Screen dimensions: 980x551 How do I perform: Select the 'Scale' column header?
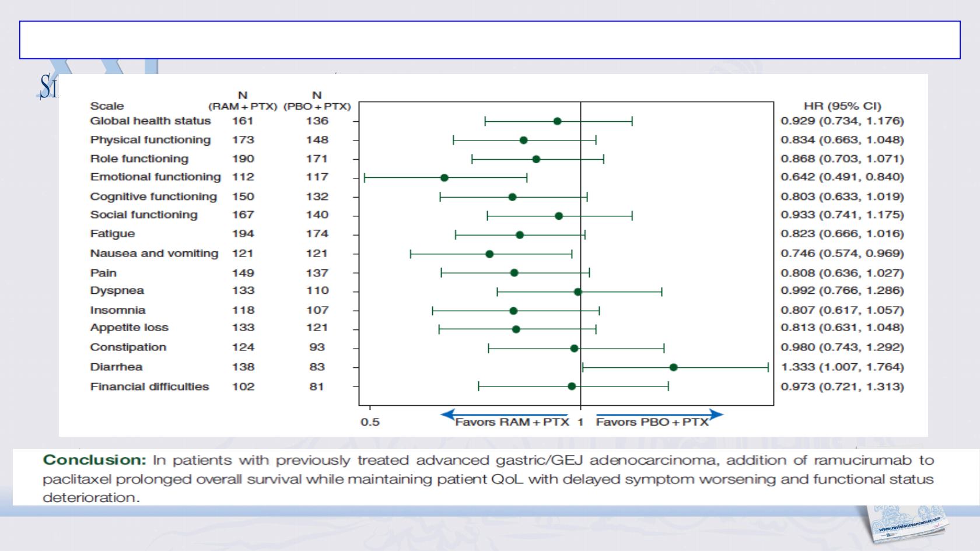107,106
